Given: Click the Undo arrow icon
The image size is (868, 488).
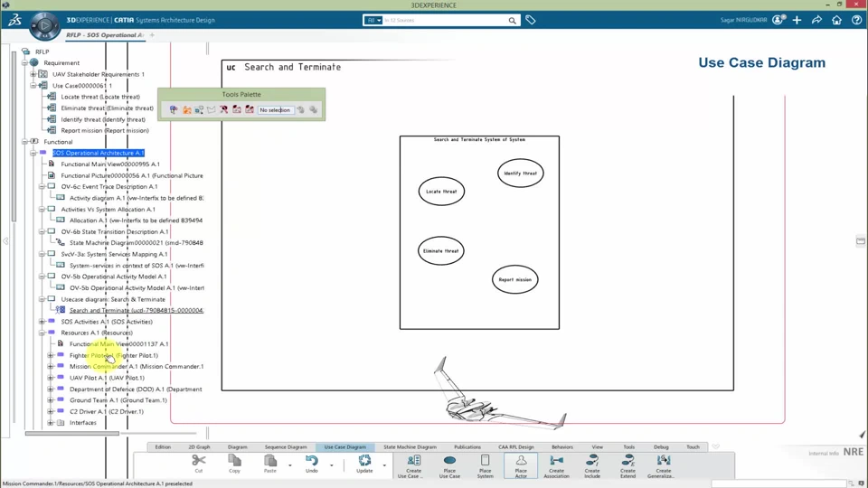Looking at the screenshot, I should 312,460.
